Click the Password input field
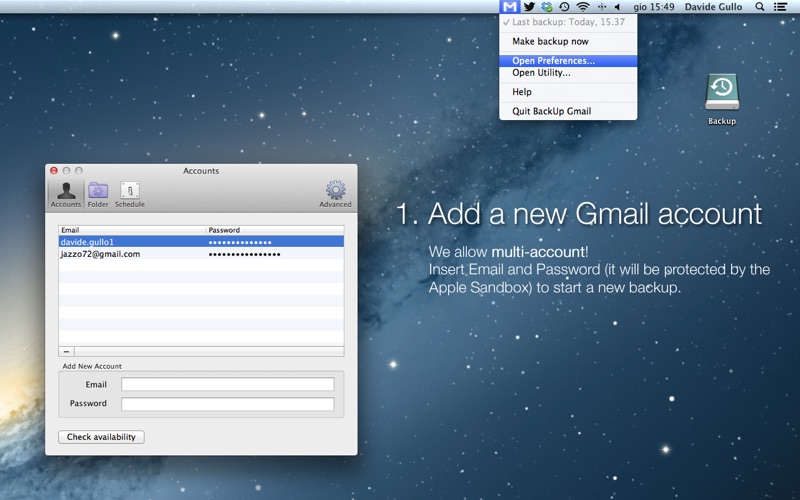 [228, 404]
